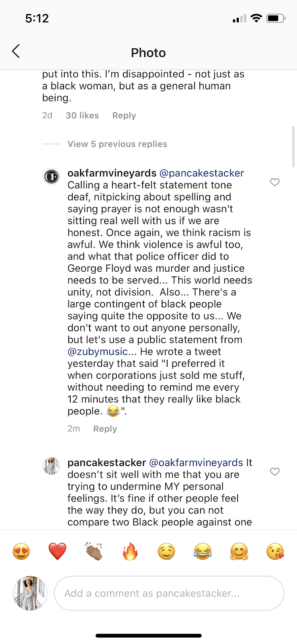Open the oakfarmvineyards profile avatar

51,176
